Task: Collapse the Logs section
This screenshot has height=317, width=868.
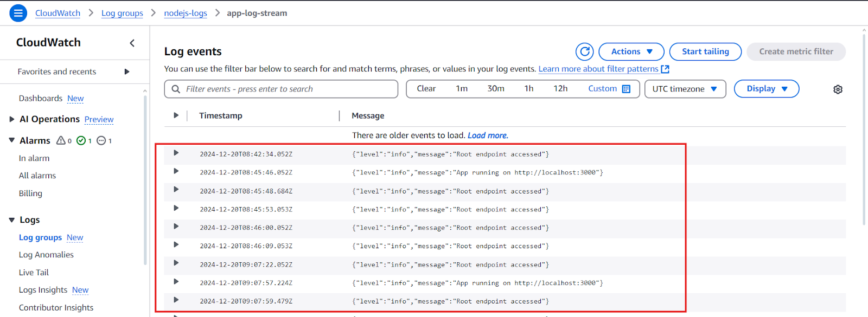Action: (x=12, y=219)
